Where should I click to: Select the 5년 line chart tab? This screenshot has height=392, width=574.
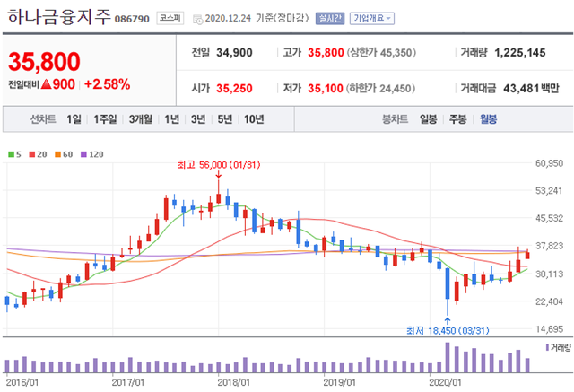[x=225, y=119]
